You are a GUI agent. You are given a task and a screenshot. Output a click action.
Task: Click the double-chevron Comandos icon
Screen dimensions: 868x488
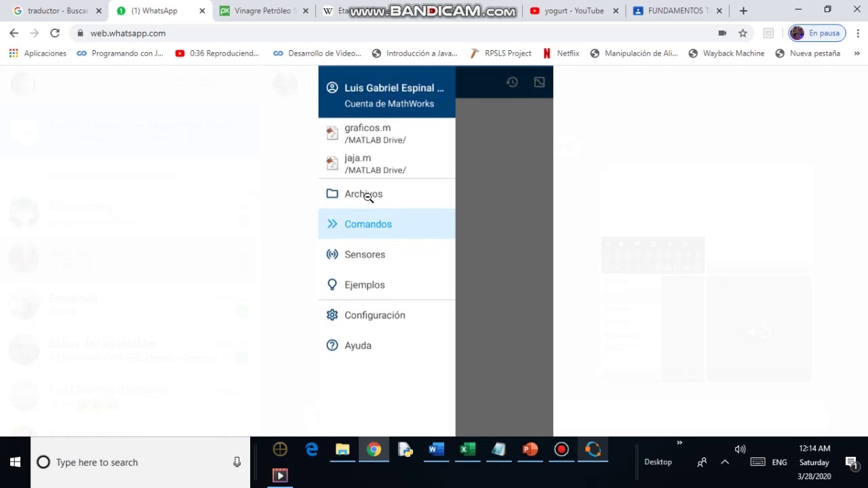coord(332,224)
